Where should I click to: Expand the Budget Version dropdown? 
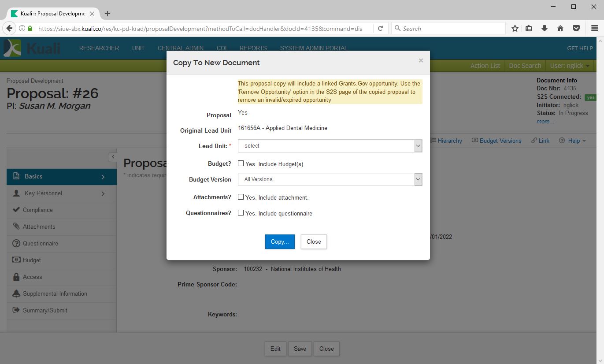330,179
